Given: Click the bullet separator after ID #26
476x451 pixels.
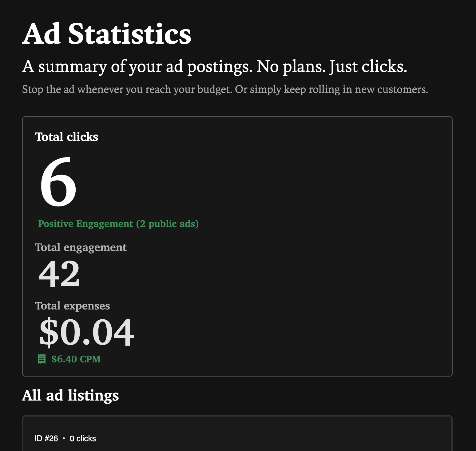Looking at the screenshot, I should 64,438.
